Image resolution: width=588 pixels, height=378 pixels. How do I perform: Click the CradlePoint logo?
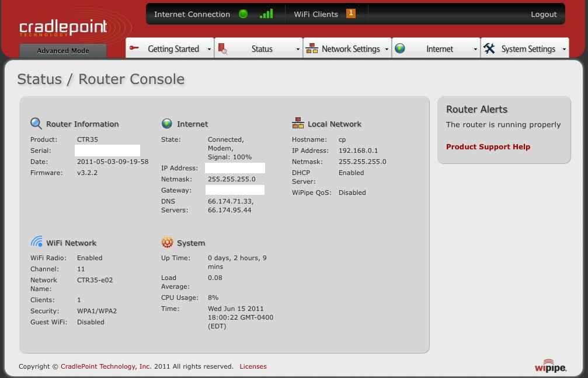click(63, 27)
